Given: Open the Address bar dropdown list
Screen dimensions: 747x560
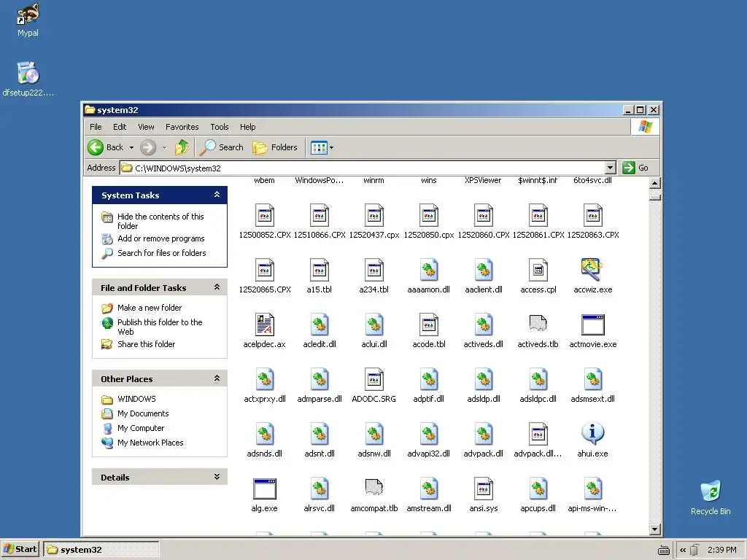Looking at the screenshot, I should 611,168.
